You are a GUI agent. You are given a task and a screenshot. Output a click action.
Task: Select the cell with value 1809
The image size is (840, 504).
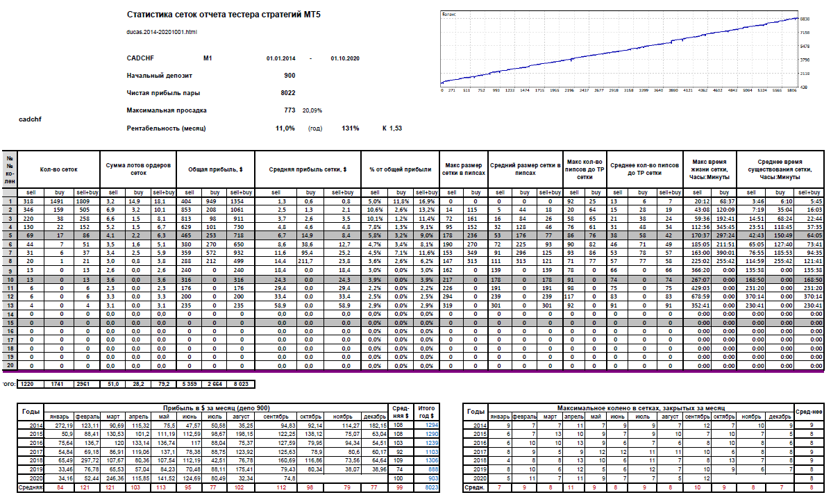click(86, 201)
